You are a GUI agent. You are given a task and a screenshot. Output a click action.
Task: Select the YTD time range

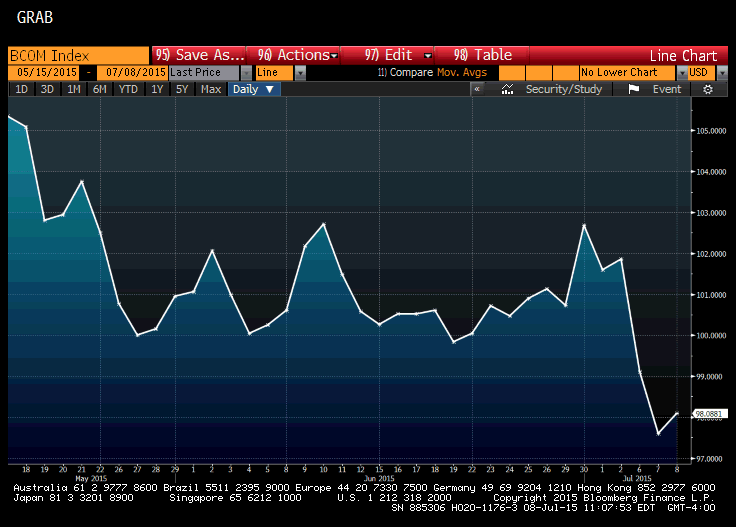pos(128,89)
